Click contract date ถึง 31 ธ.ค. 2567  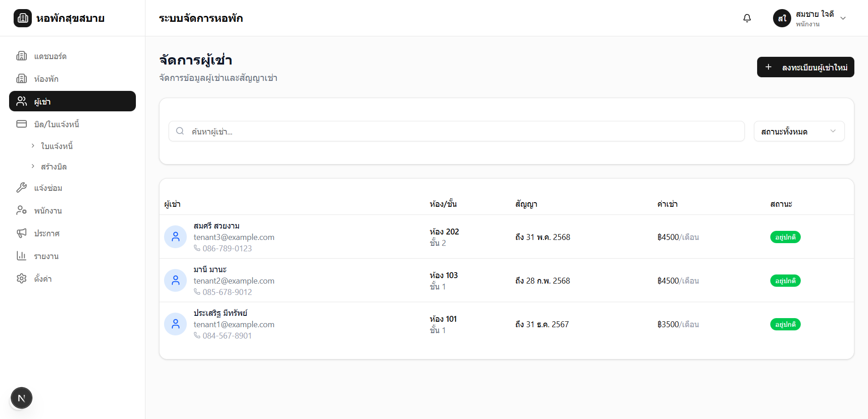tap(542, 324)
